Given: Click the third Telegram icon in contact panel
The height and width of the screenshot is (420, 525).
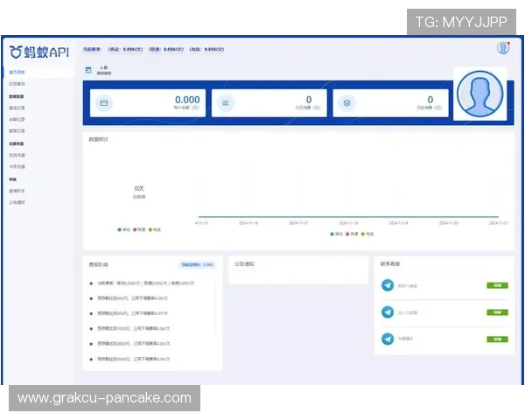Looking at the screenshot, I should [x=388, y=339].
